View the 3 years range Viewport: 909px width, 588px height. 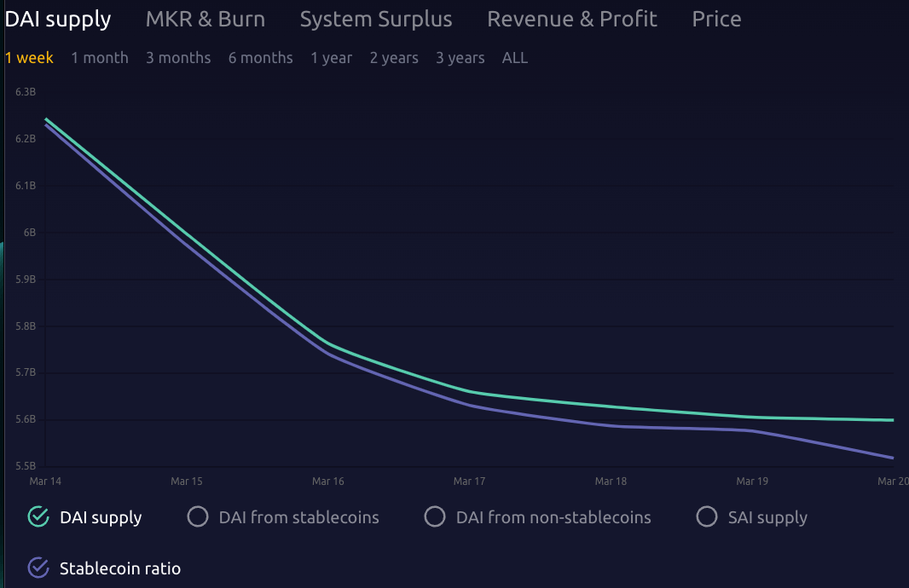tap(460, 58)
